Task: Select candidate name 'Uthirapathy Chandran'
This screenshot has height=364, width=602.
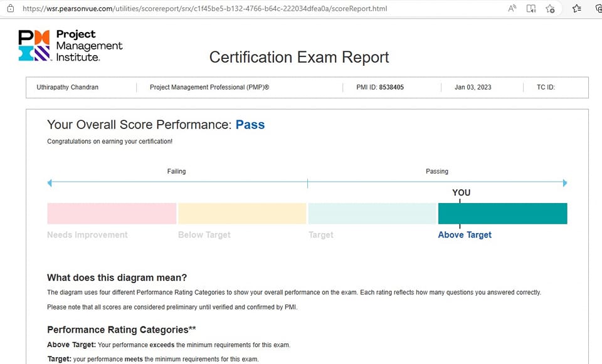Action: [x=68, y=87]
